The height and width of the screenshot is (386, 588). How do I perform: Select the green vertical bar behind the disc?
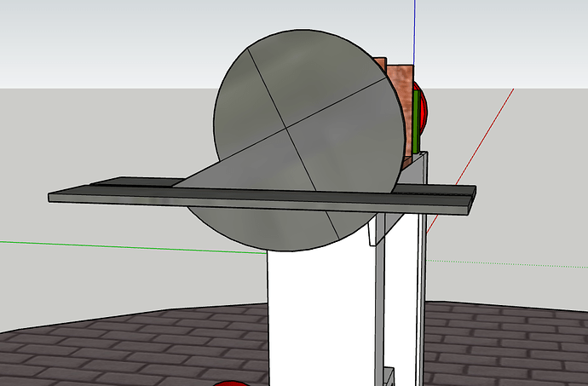416,119
